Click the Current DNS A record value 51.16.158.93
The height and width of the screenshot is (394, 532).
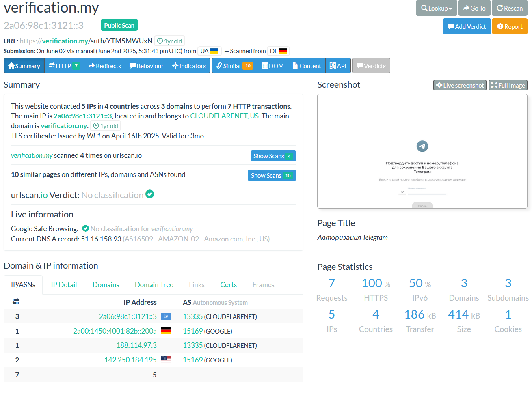pos(101,239)
